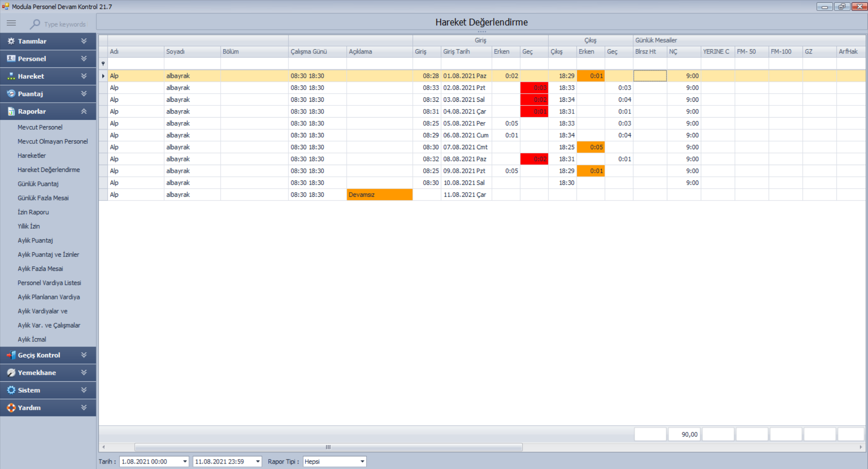Expand the Sistem section chevron
Image resolution: width=868 pixels, height=469 pixels.
click(84, 390)
